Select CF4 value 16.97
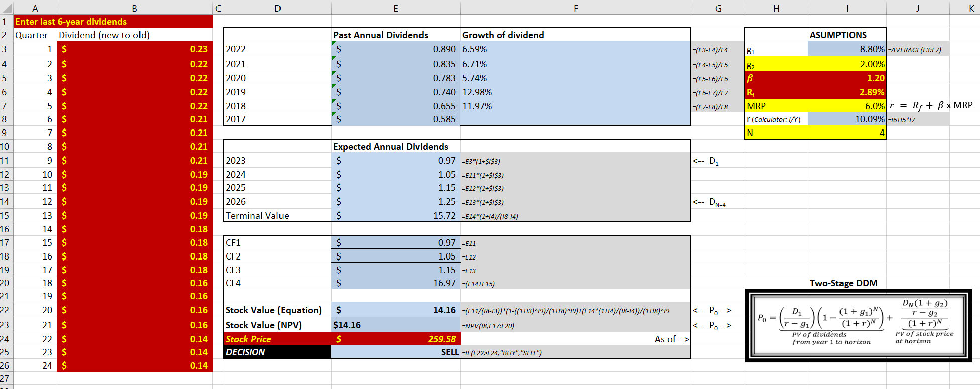Viewport: 980px width, 389px height. tap(396, 283)
